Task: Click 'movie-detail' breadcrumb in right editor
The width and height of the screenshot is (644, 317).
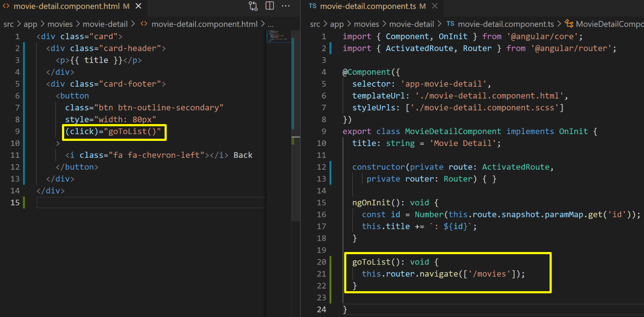Action: point(411,24)
